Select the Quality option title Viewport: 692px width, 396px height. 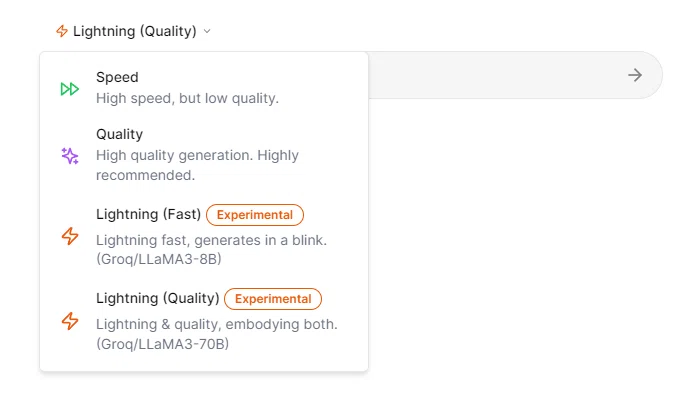click(x=120, y=134)
